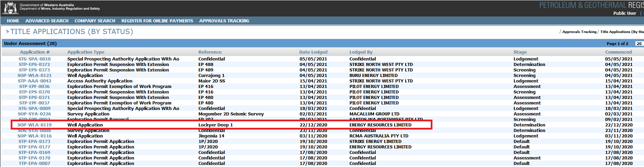The width and height of the screenshot is (644, 167).
Task: Click 'RCMA AUSTRALIA PTY LTD' cell
Action: click(379, 136)
